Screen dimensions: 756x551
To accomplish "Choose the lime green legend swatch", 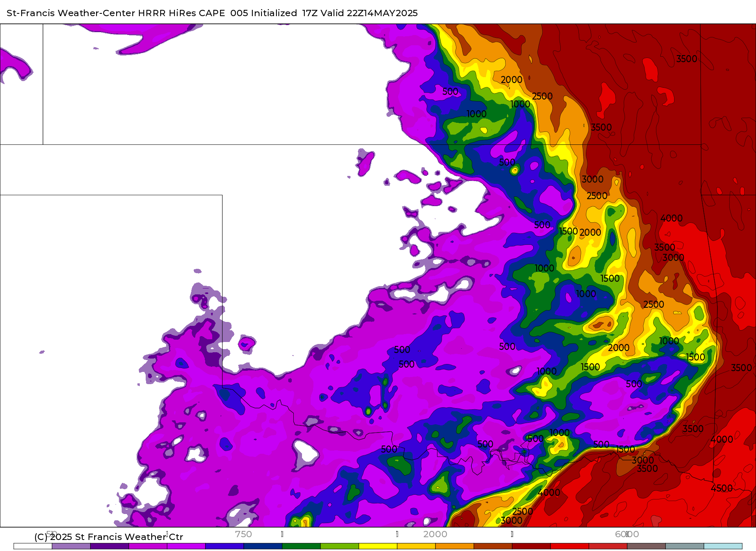I will click(340, 546).
